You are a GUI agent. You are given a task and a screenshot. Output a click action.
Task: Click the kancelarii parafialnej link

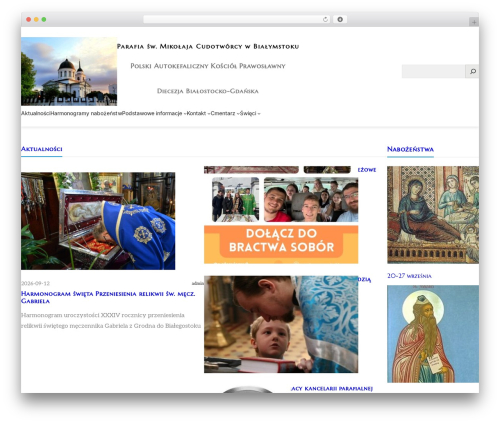tap(332, 388)
